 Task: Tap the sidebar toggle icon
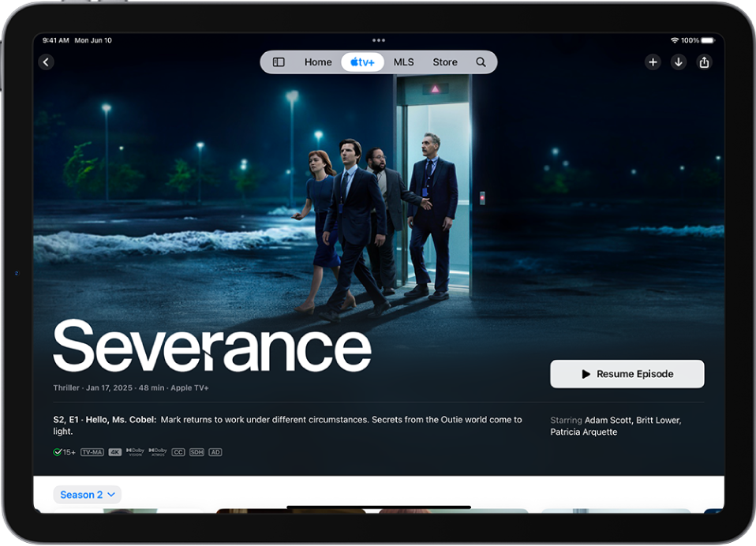(279, 62)
